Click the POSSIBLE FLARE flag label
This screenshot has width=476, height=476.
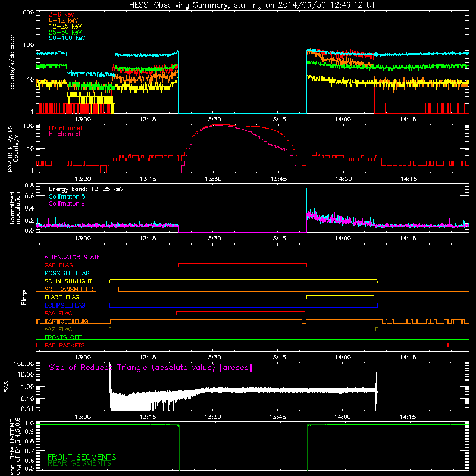(x=68, y=273)
